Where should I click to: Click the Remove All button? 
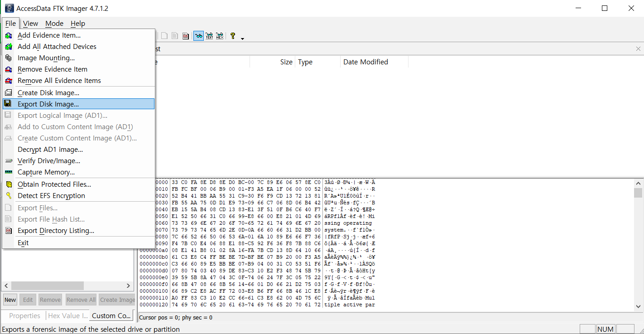[x=81, y=300]
